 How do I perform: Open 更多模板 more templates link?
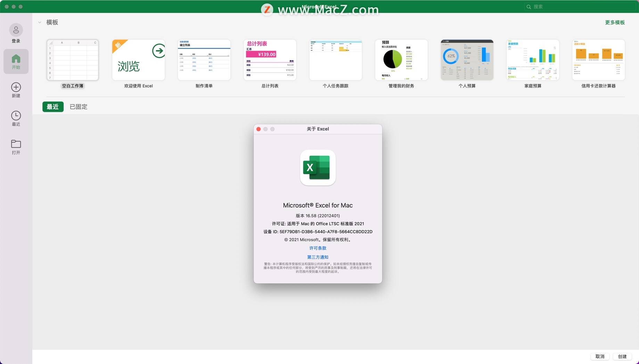coord(615,22)
